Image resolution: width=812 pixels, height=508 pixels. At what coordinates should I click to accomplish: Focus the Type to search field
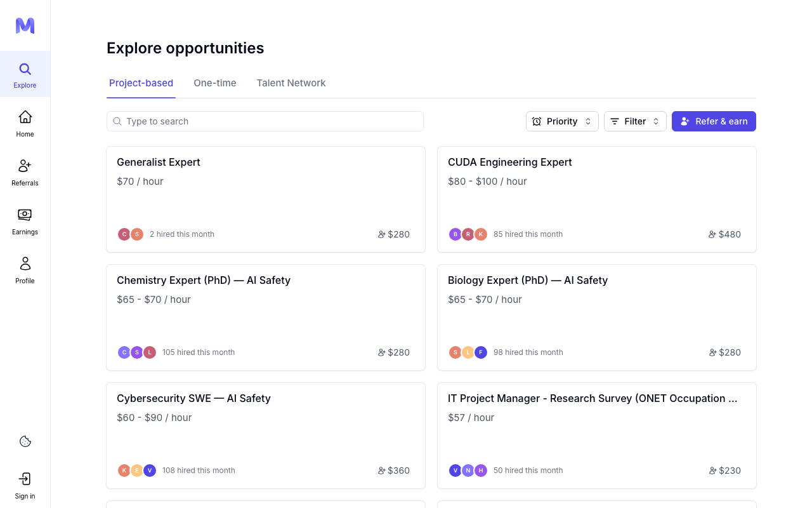(x=265, y=121)
